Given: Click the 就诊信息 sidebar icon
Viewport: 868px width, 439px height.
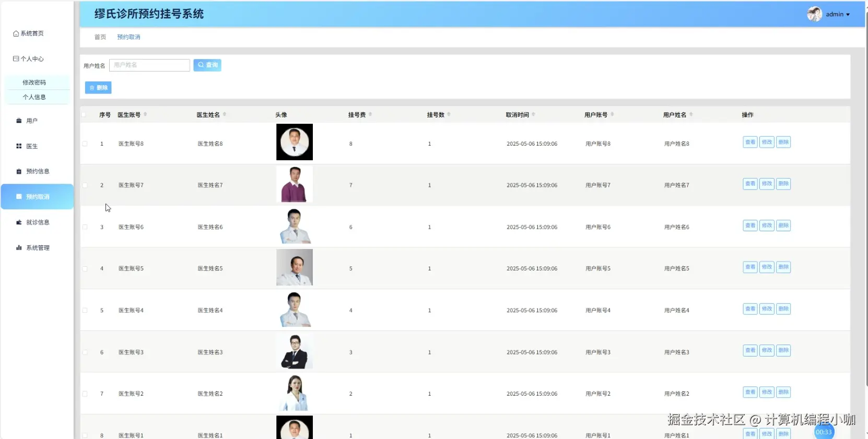Looking at the screenshot, I should [x=19, y=222].
